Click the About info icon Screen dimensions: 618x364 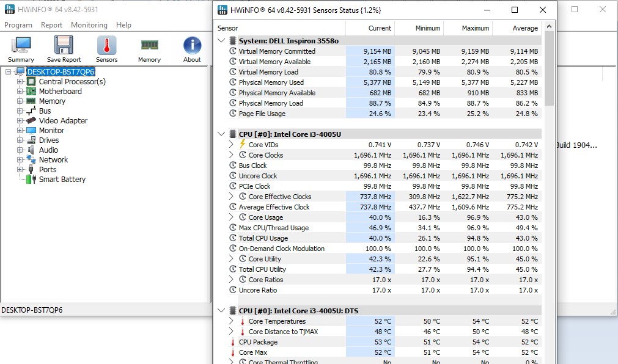tap(192, 45)
